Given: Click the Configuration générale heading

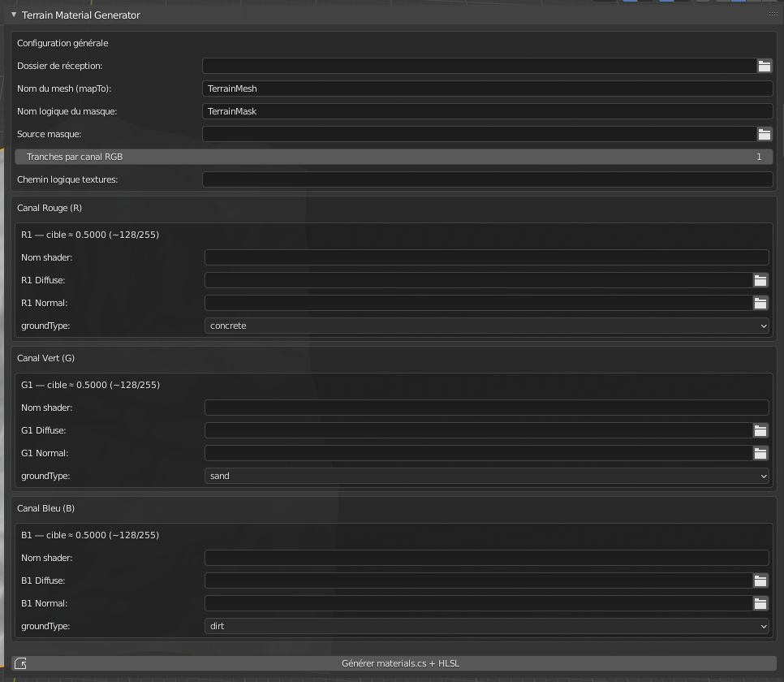Looking at the screenshot, I should pyautogui.click(x=62, y=43).
